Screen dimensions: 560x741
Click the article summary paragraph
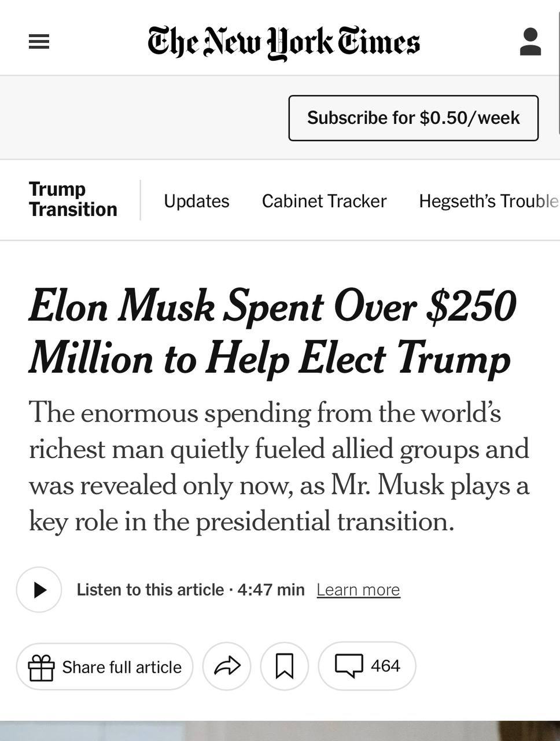tap(279, 467)
